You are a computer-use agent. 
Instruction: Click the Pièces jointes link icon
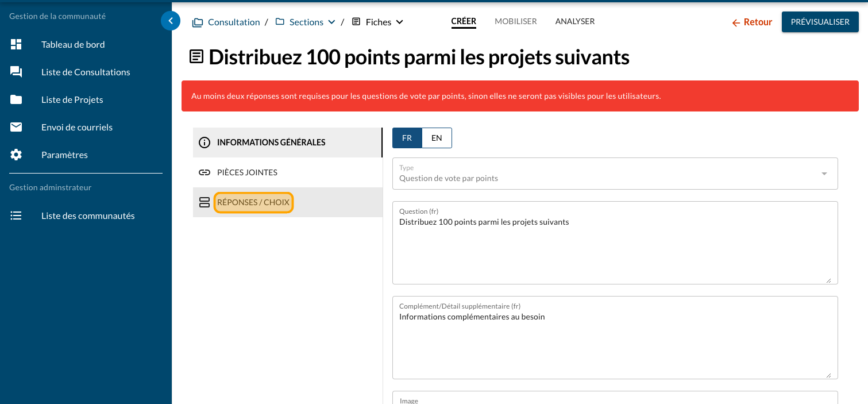pos(204,172)
